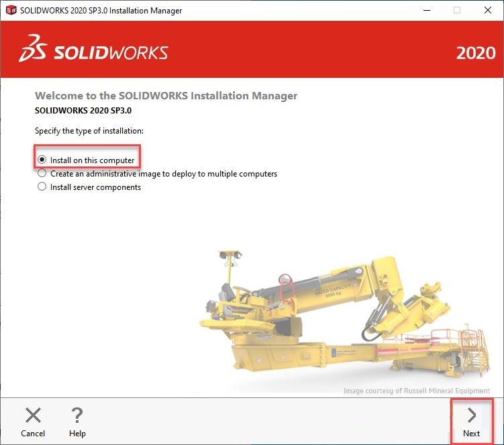Close the Installation Manager window
The height and width of the screenshot is (445, 504).
click(488, 10)
